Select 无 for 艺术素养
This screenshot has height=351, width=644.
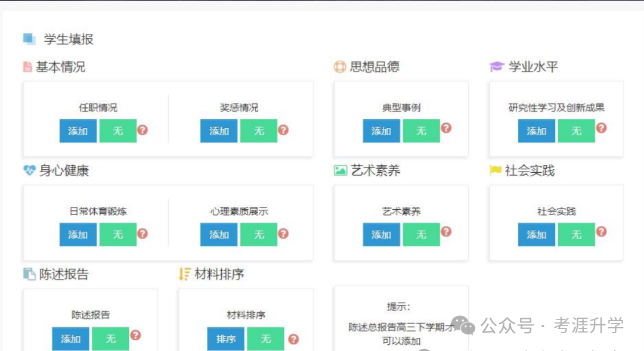(x=421, y=234)
